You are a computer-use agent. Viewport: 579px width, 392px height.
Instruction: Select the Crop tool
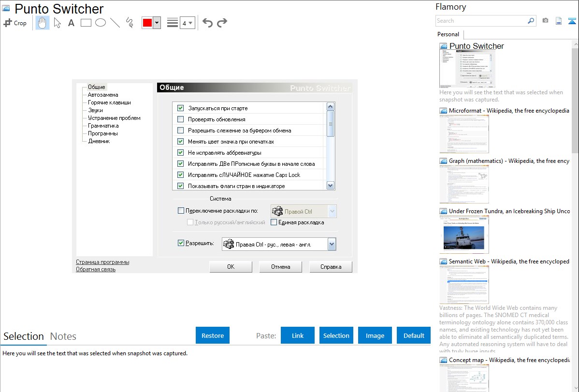(15, 23)
